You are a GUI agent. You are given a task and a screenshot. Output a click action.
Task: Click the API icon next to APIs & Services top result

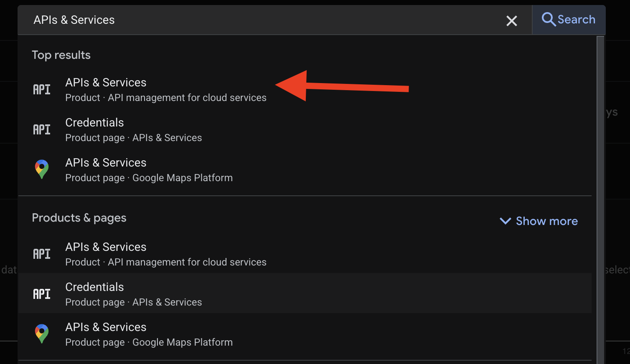click(x=41, y=89)
